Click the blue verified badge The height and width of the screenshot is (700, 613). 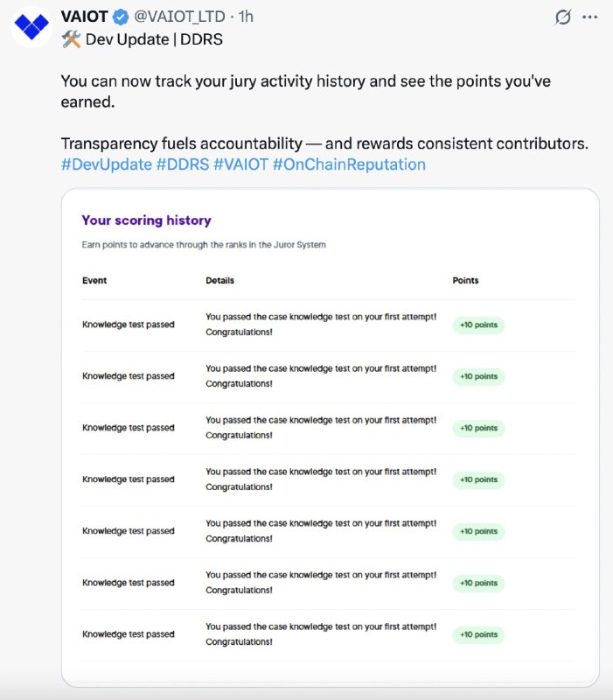tap(120, 17)
